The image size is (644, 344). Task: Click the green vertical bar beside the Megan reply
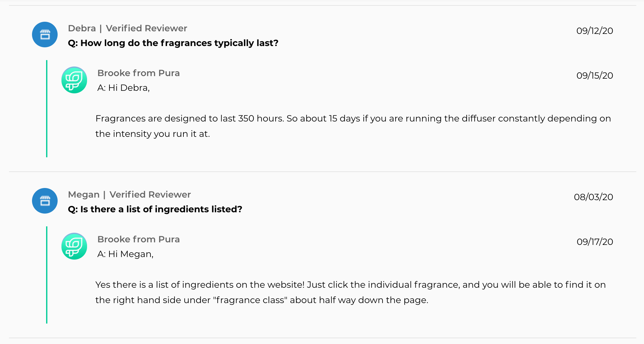47,275
